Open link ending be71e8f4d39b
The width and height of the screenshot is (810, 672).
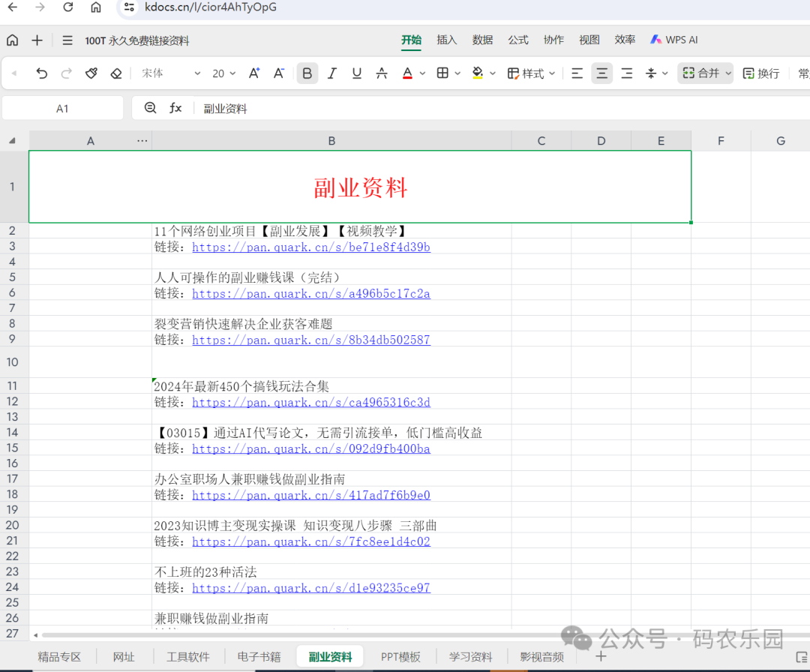pyautogui.click(x=311, y=247)
